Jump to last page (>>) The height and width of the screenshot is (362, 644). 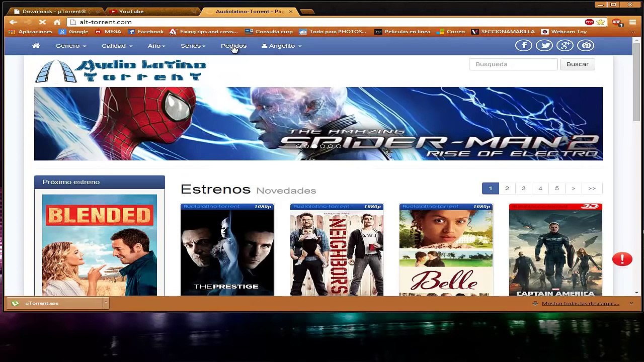coord(592,189)
